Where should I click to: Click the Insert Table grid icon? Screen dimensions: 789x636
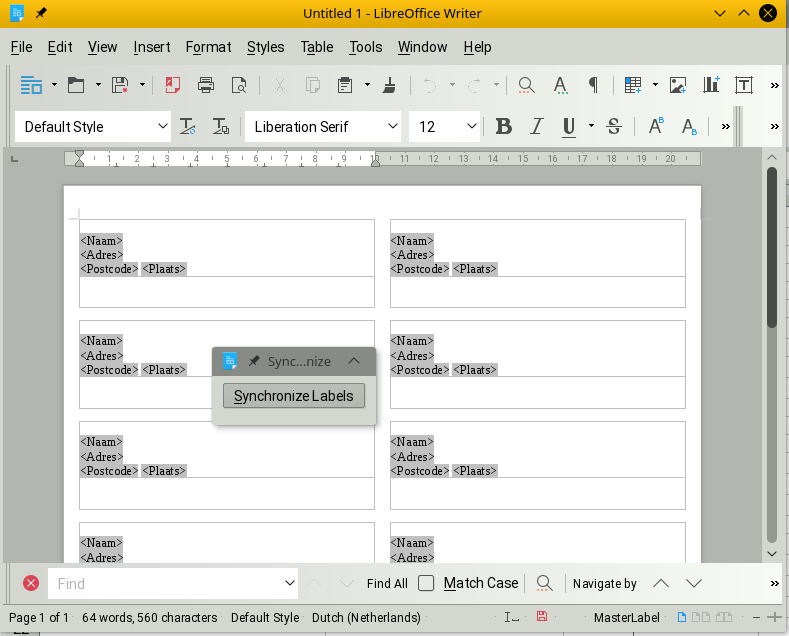tap(632, 85)
